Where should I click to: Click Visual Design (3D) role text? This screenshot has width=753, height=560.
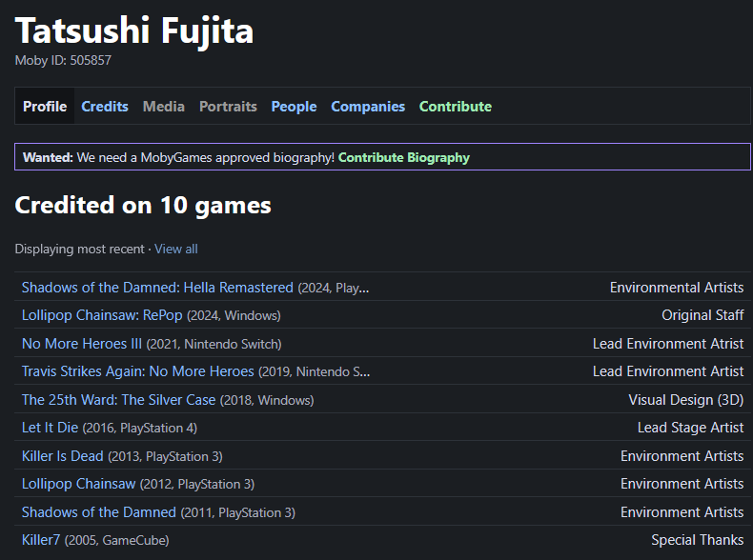click(x=685, y=400)
